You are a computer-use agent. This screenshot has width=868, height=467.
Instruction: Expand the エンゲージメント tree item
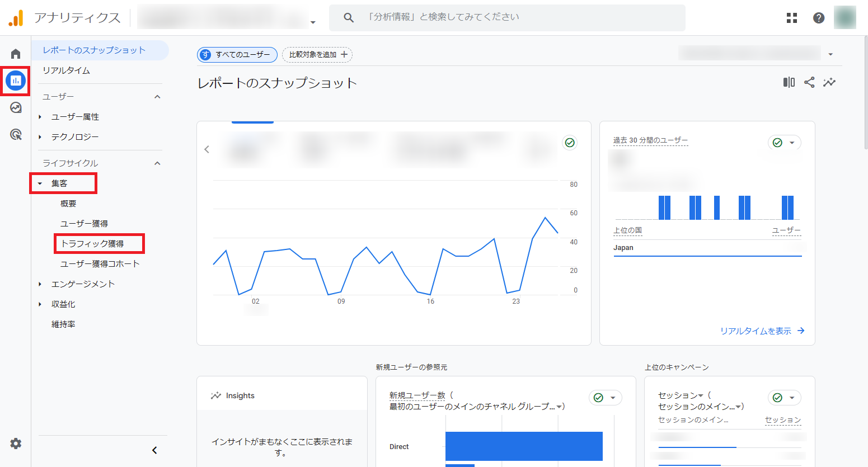coord(40,284)
